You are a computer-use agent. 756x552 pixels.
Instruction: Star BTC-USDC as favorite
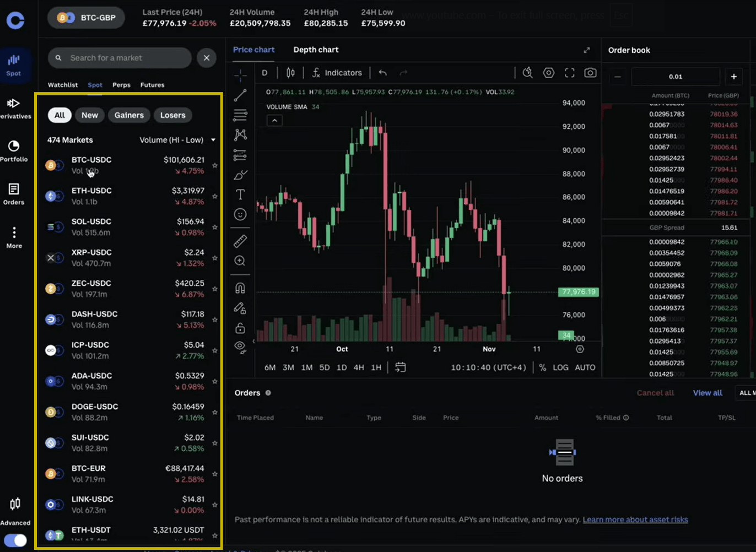[215, 165]
